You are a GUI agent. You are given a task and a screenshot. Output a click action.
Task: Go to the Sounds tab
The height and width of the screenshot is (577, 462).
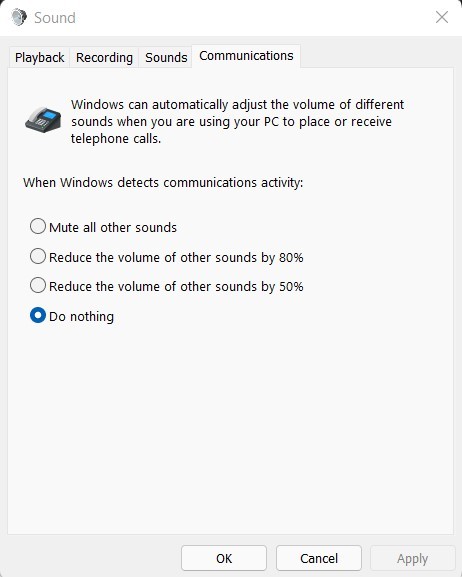tap(166, 57)
